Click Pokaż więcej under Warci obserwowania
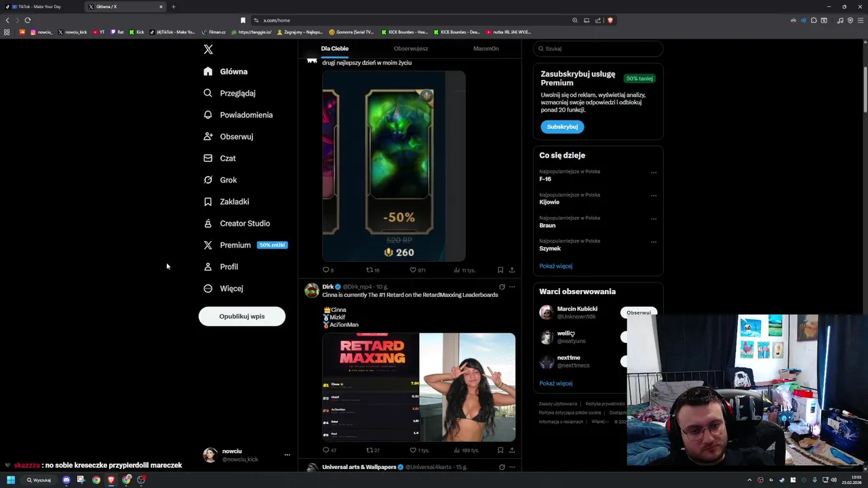This screenshot has width=868, height=488. (x=556, y=384)
